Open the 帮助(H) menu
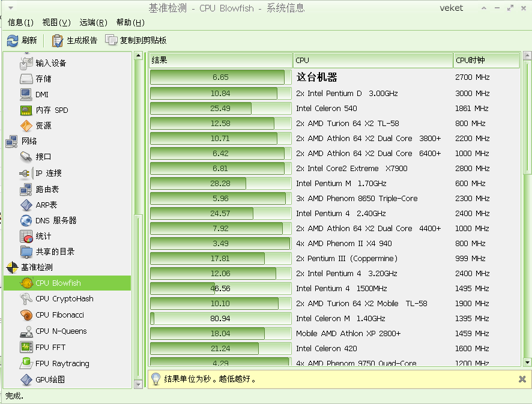The image size is (532, 404). 130,22
